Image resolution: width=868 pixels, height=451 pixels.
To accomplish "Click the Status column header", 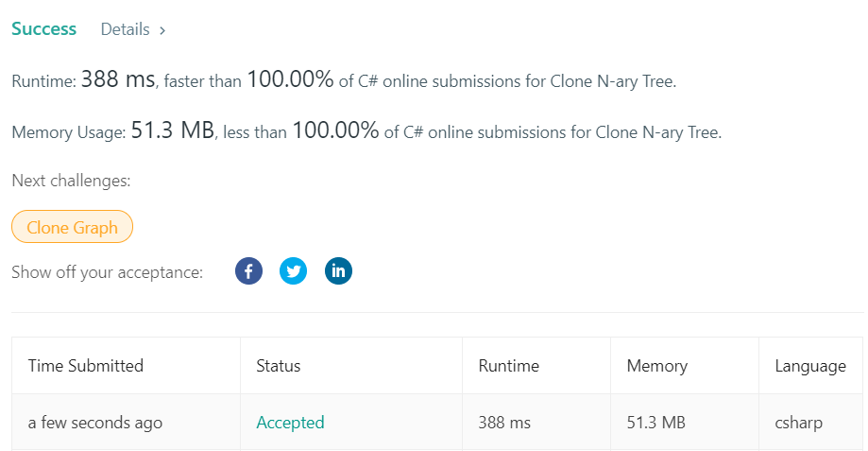I will [x=278, y=365].
